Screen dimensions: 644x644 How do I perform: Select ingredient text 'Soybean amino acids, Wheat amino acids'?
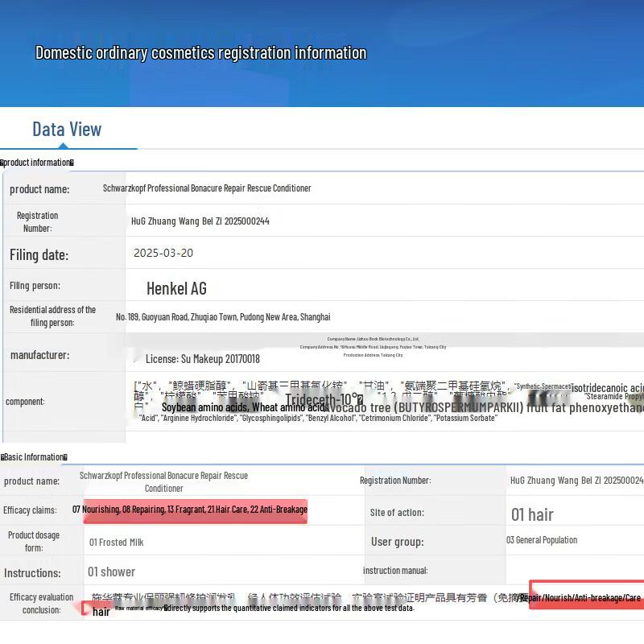point(245,407)
